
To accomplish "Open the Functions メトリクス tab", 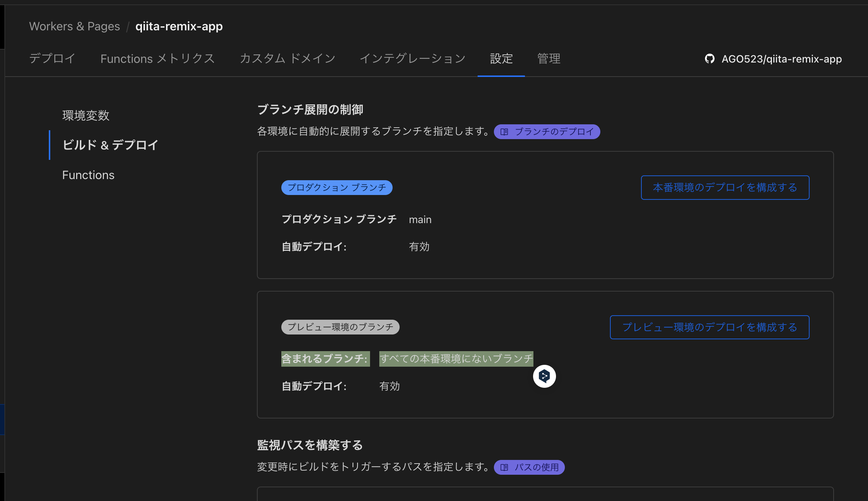I will [157, 58].
